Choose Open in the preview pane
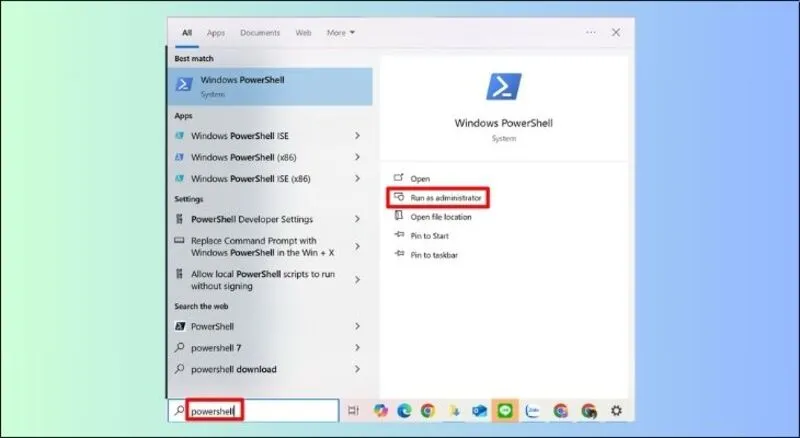This screenshot has width=800, height=438. 420,179
